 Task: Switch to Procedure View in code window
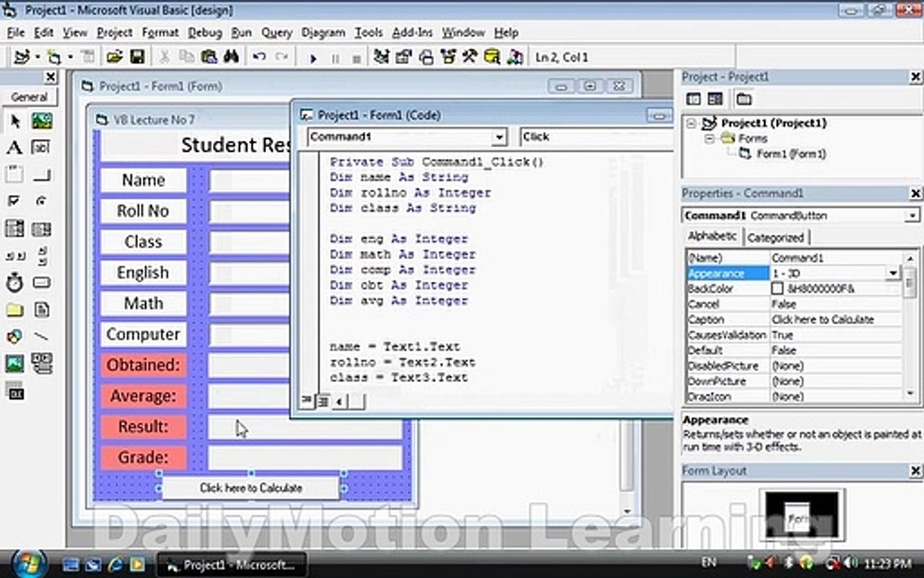(306, 401)
